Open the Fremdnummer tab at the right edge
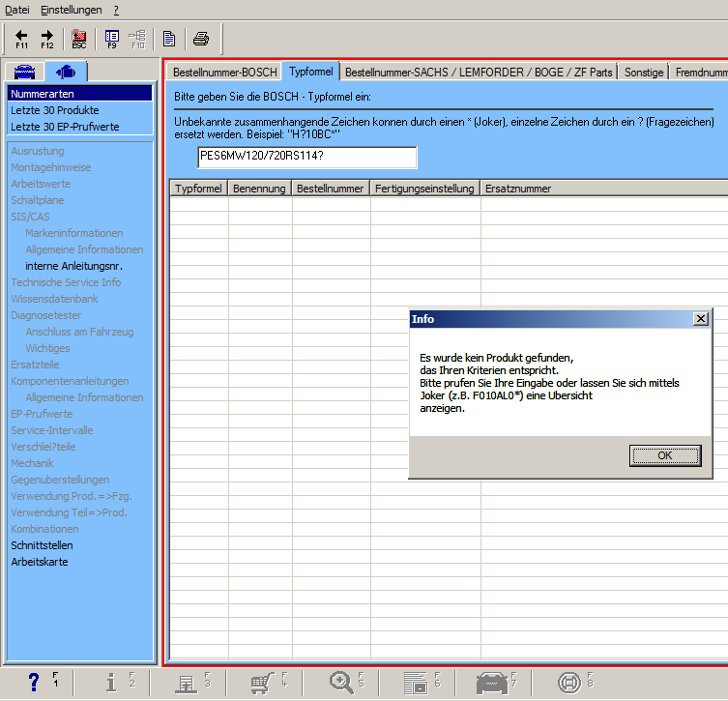This screenshot has width=728, height=701. (699, 72)
